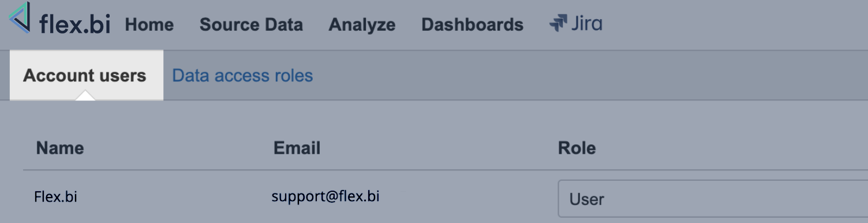
Task: Switch to the Data access roles tab
Action: 242,76
